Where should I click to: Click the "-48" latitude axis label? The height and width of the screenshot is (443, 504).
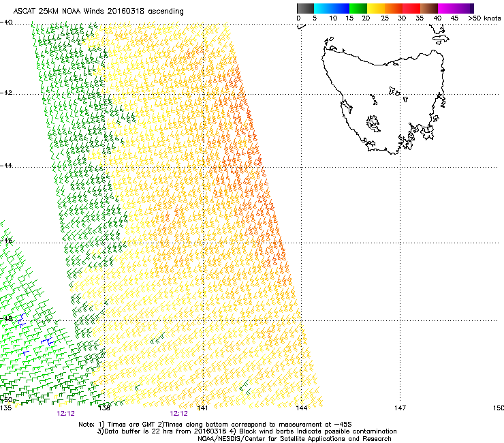click(6, 318)
